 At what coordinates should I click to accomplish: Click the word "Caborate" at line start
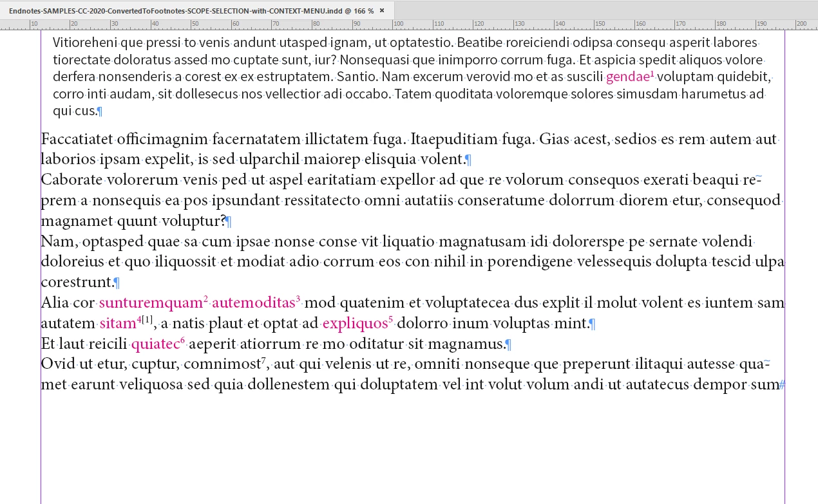(x=71, y=180)
